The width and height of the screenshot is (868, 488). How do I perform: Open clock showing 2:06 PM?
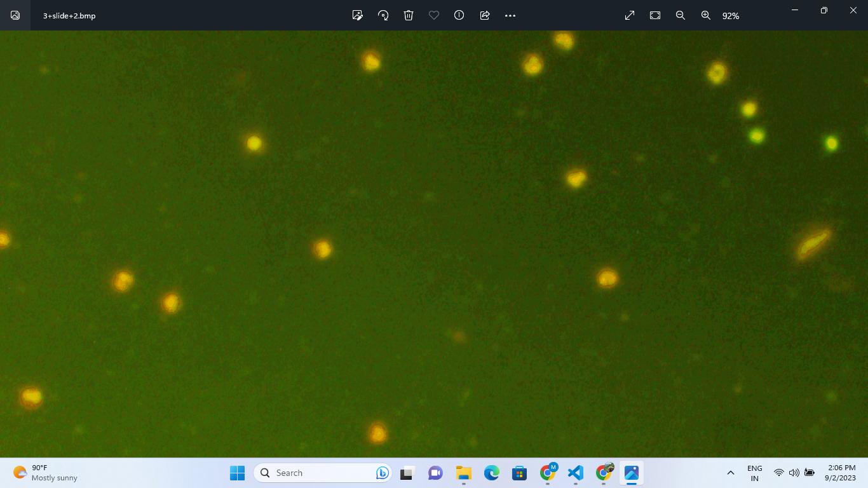(x=840, y=473)
